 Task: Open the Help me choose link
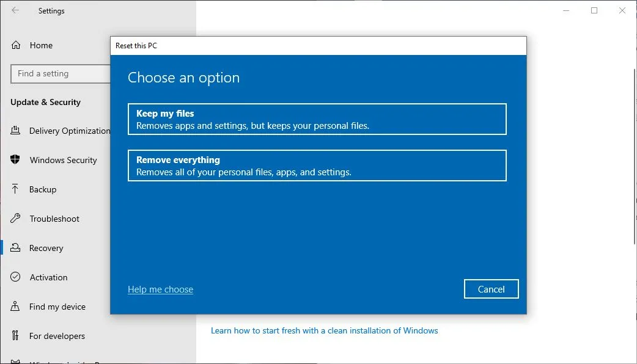point(160,289)
